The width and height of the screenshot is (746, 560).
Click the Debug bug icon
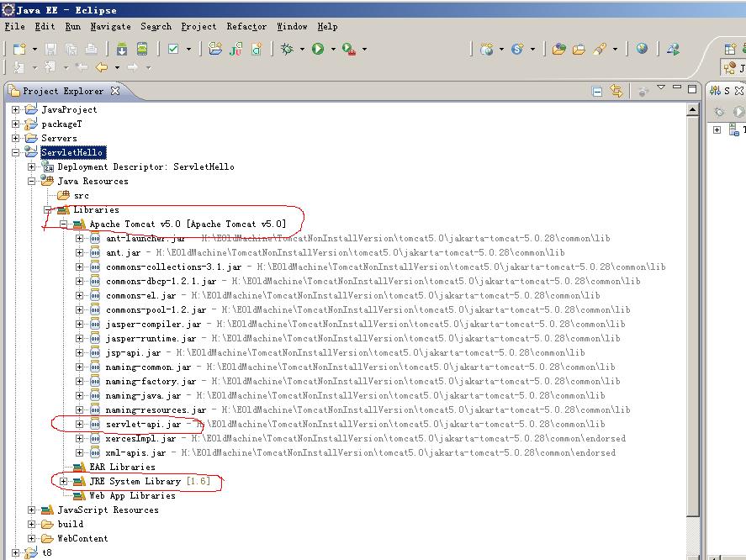coord(287,49)
